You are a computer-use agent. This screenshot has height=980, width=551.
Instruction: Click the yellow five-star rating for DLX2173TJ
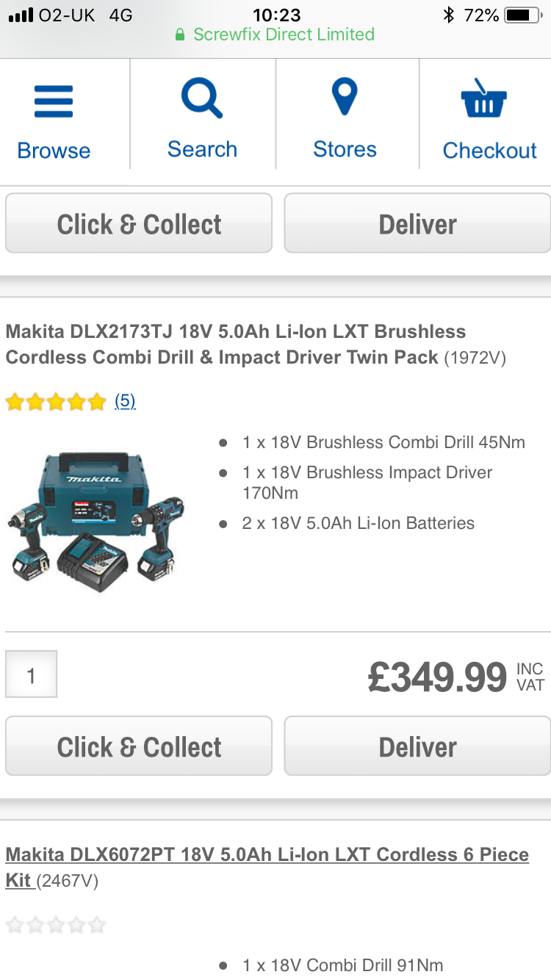(x=56, y=402)
